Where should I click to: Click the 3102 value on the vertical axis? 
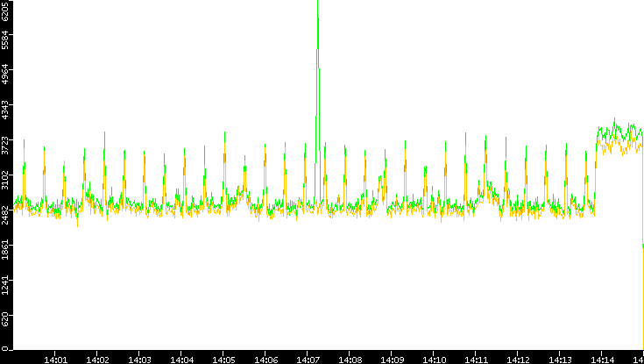pos(5,180)
